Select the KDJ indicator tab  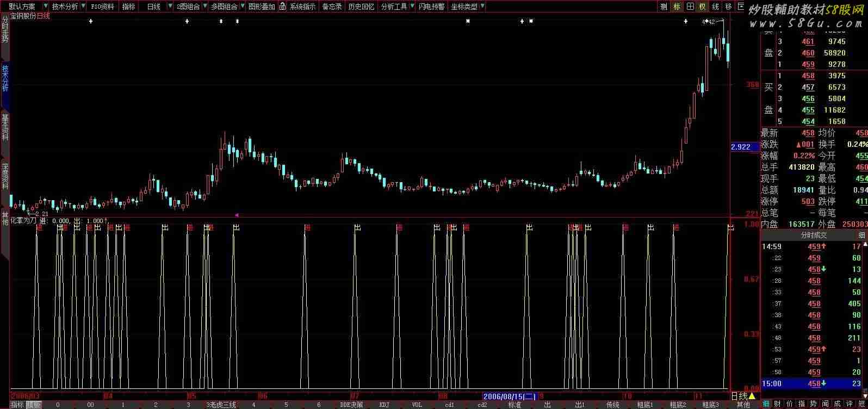(x=384, y=405)
